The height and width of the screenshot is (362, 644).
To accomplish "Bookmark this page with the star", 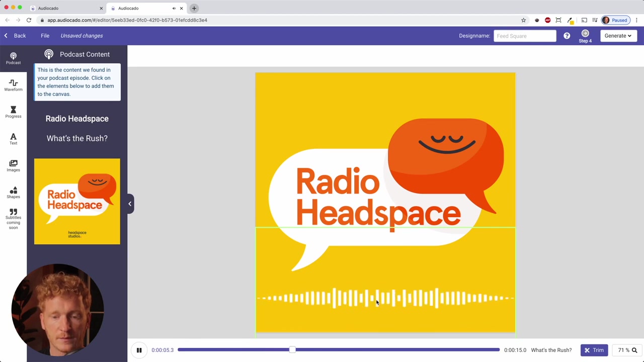I will (523, 20).
